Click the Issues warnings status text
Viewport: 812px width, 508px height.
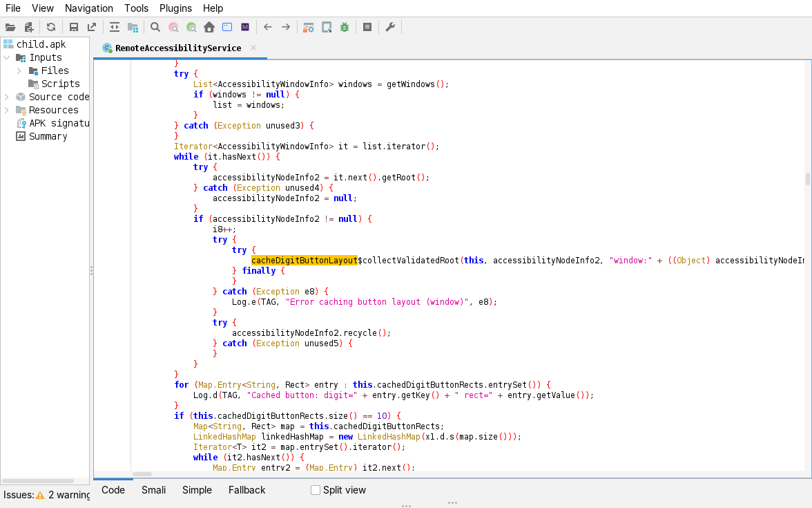(x=47, y=495)
